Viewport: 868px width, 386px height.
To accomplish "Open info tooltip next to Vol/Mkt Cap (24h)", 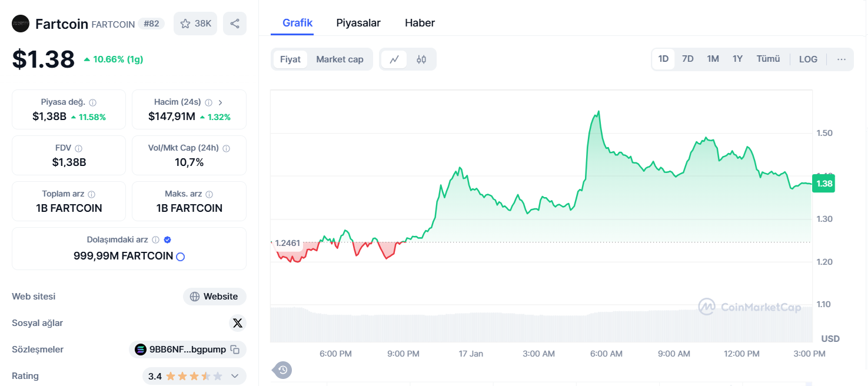I will click(226, 148).
